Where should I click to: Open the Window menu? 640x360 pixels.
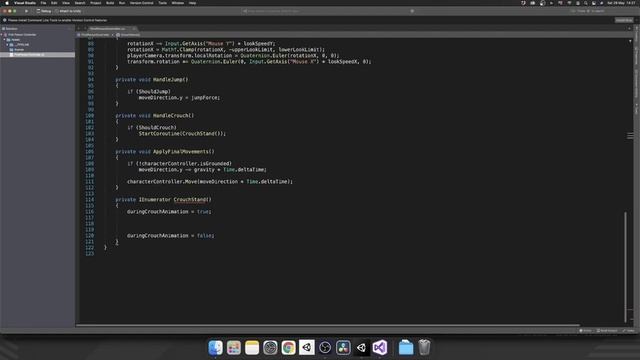point(178,3)
